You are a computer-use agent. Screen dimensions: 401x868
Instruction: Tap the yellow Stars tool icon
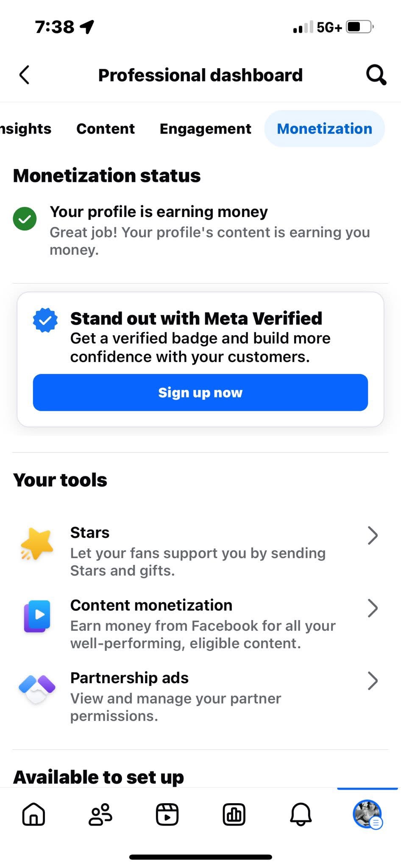pos(37,544)
